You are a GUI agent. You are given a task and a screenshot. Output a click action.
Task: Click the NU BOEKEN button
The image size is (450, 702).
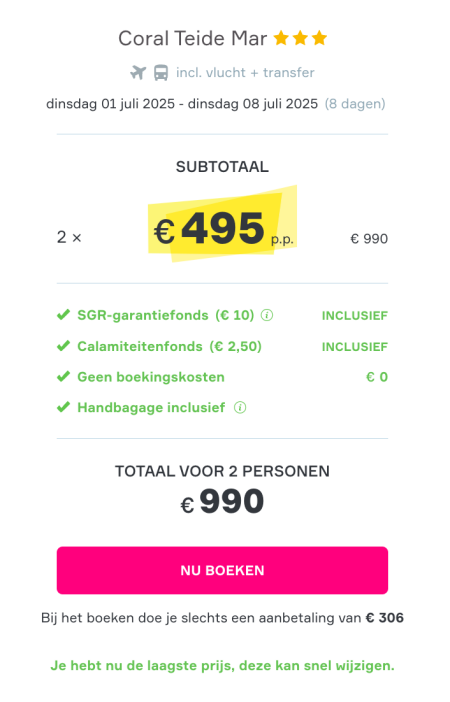(222, 570)
